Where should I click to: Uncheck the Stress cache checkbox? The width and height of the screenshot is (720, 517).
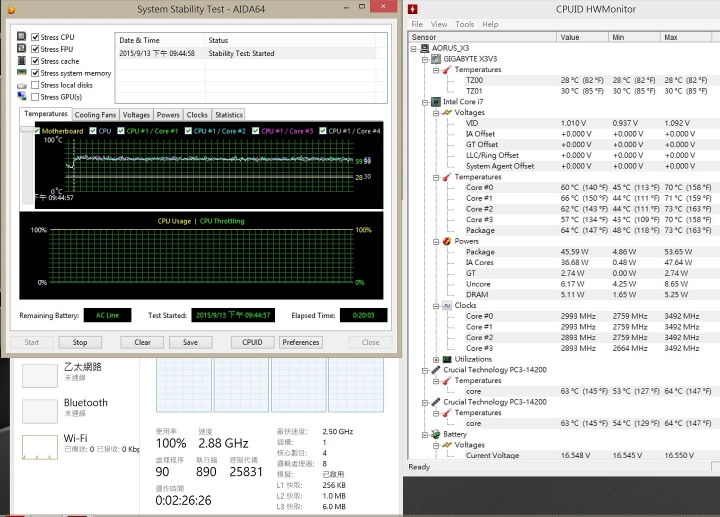click(35, 61)
